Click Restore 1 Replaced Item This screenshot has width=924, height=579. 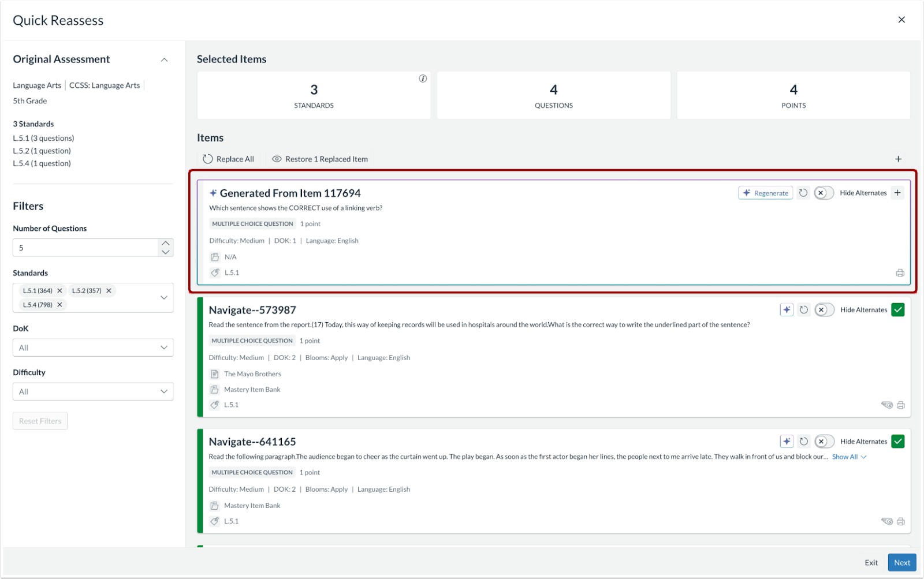(321, 159)
